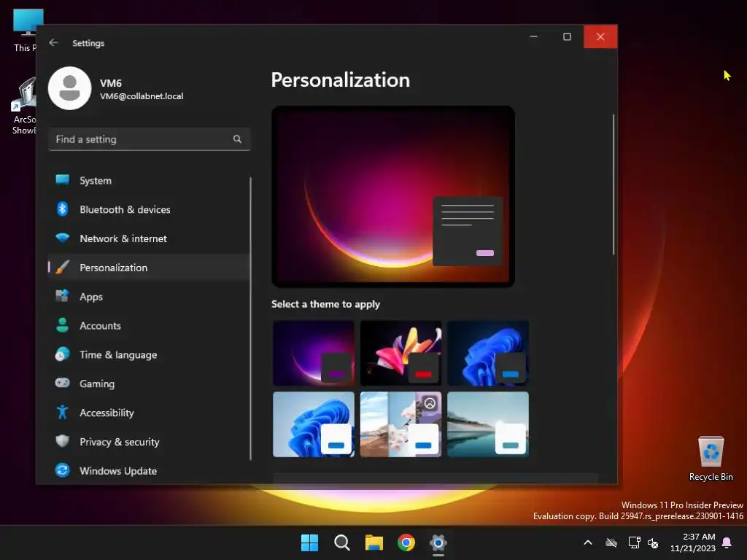747x560 pixels.
Task: Click the Settings window title text
Action: pos(88,43)
